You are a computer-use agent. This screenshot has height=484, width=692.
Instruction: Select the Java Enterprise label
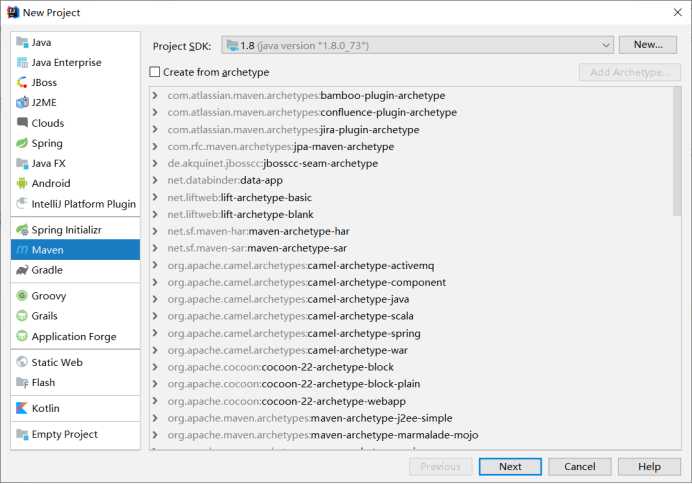(x=66, y=63)
